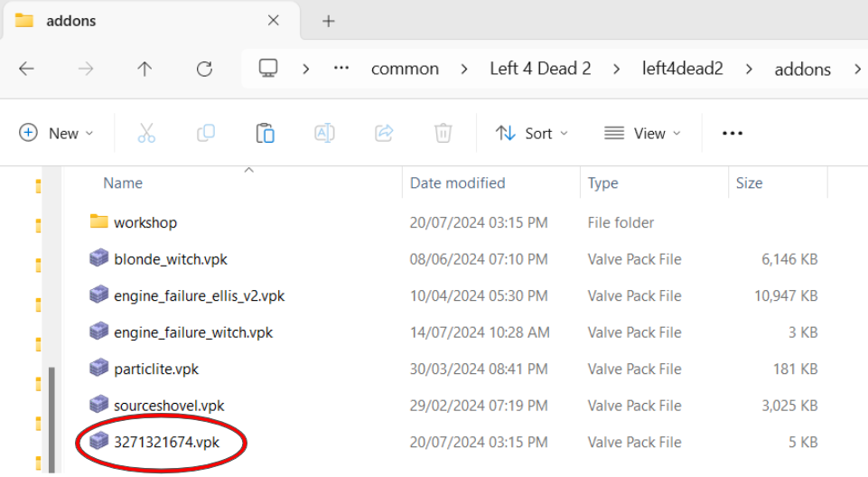Sort by the Size column header
This screenshot has width=868, height=477.
pos(749,183)
